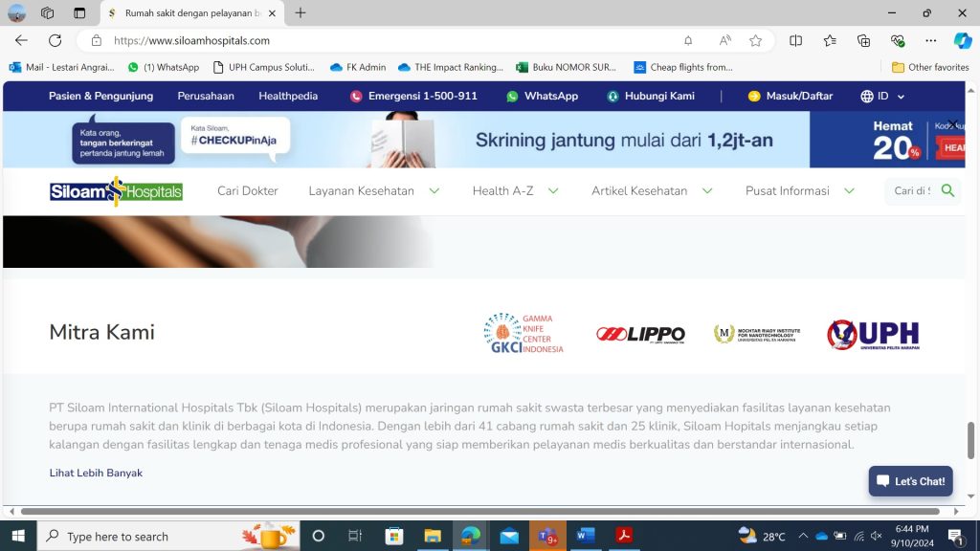The image size is (980, 551).
Task: Select Perusahaan top menu item
Action: (x=206, y=97)
